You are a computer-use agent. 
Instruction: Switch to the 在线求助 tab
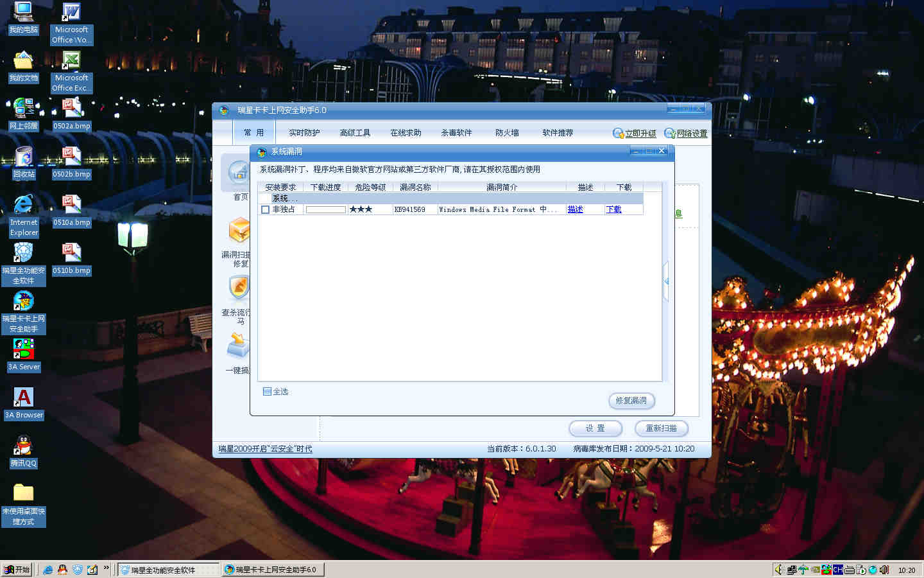click(406, 133)
